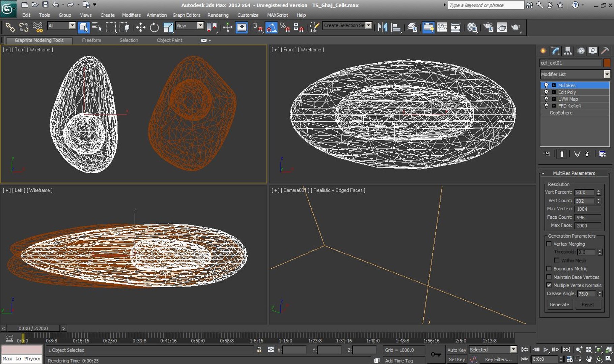Open the Key Filters dialog

[x=498, y=360]
